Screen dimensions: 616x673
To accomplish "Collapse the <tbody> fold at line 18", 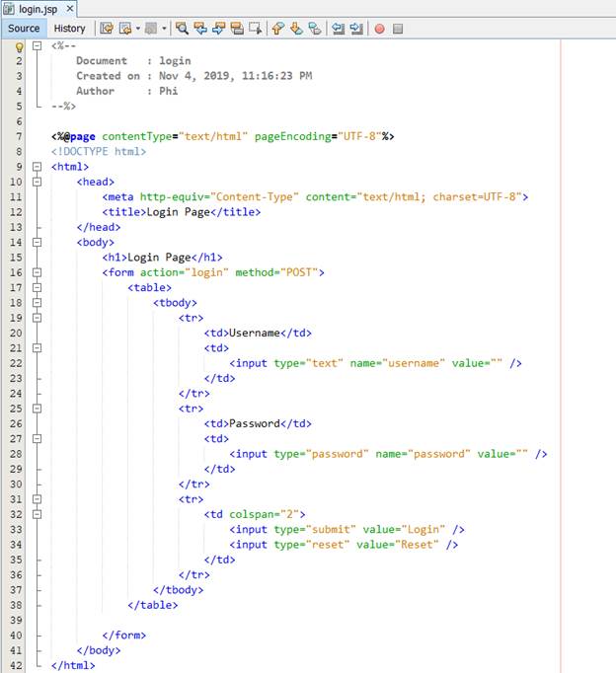I will coord(38,303).
